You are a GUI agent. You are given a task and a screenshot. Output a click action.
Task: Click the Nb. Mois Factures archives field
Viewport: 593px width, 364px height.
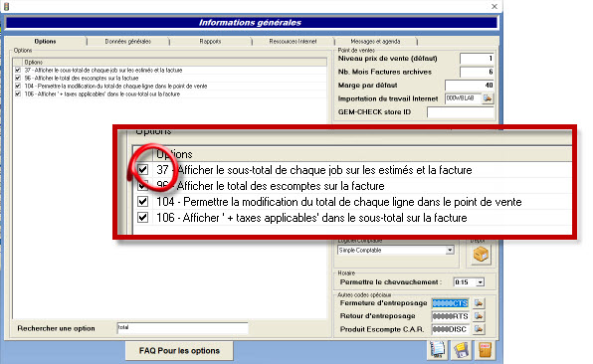coord(477,72)
